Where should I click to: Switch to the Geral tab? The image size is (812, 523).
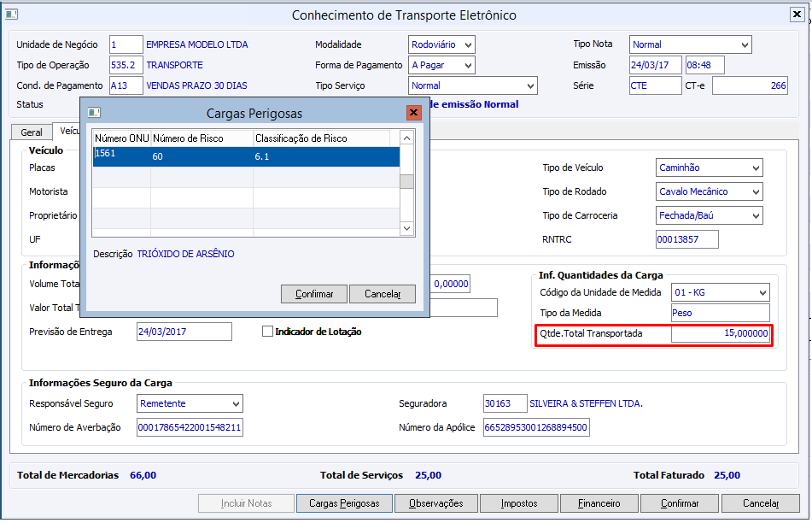(32, 132)
